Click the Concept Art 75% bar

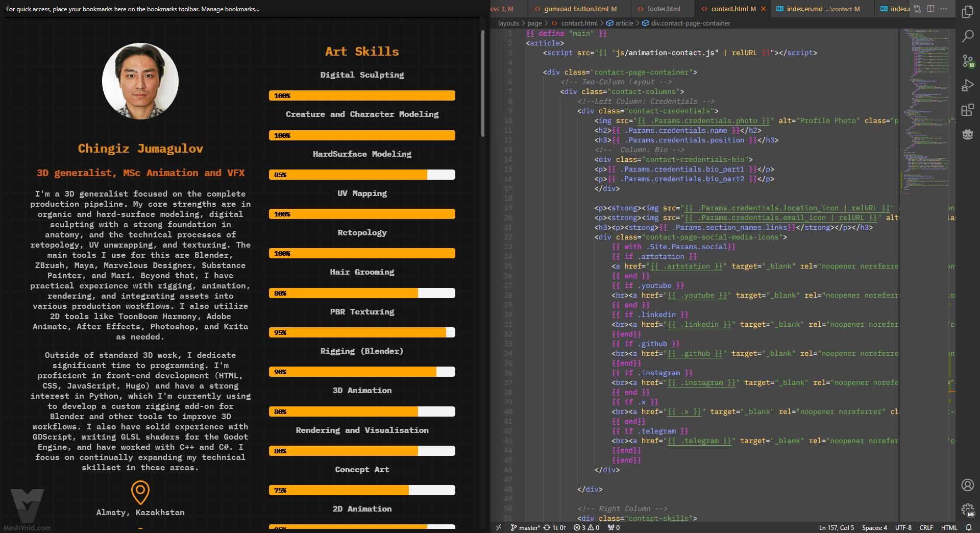362,490
